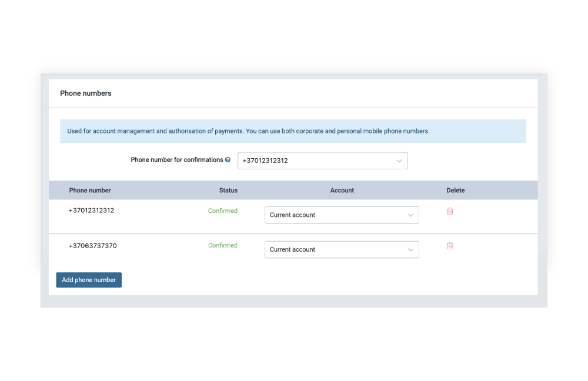Expand Account dropdown for +37012312312
The height and width of the screenshot is (381, 588).
(341, 215)
